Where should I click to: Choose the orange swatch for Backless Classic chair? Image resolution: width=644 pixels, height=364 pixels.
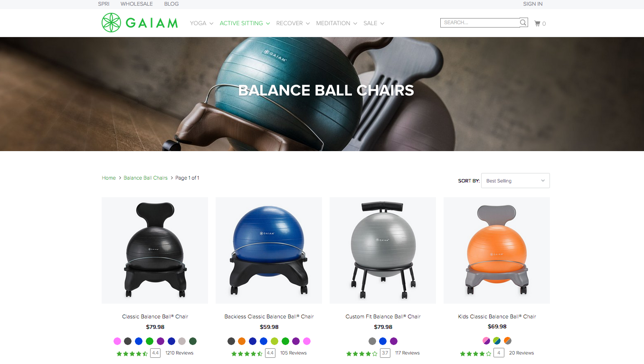(242, 341)
